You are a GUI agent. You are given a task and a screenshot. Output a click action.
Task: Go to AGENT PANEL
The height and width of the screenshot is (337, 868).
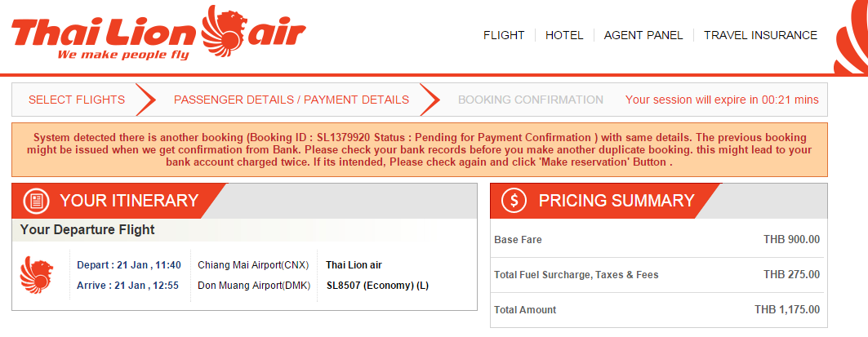point(643,35)
